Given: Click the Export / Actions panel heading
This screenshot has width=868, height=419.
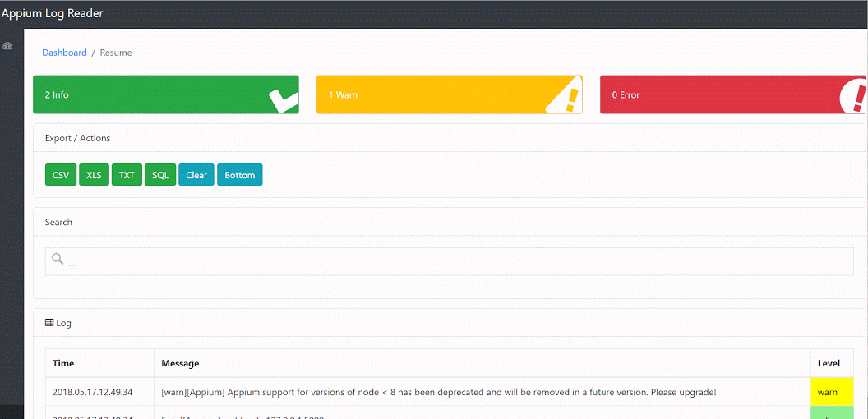Looking at the screenshot, I should coord(77,138).
